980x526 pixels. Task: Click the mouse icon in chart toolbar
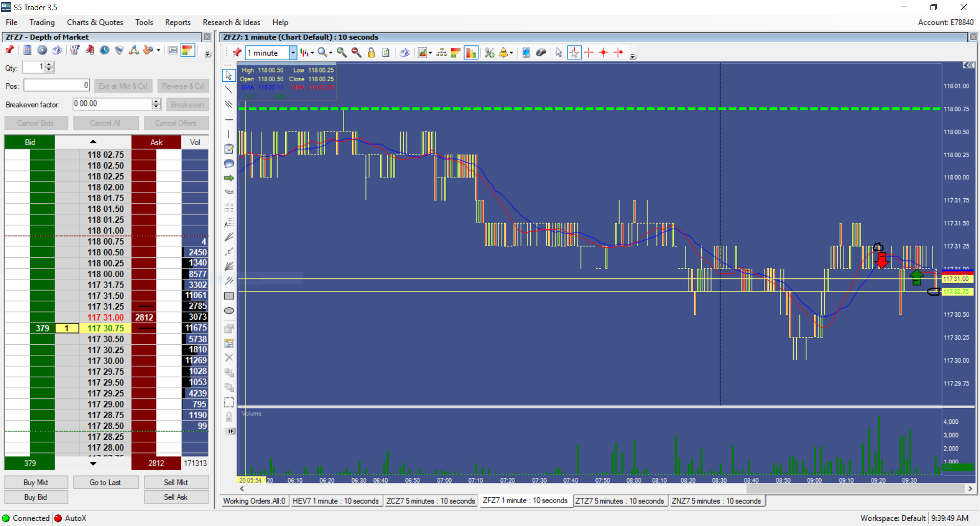pos(541,53)
